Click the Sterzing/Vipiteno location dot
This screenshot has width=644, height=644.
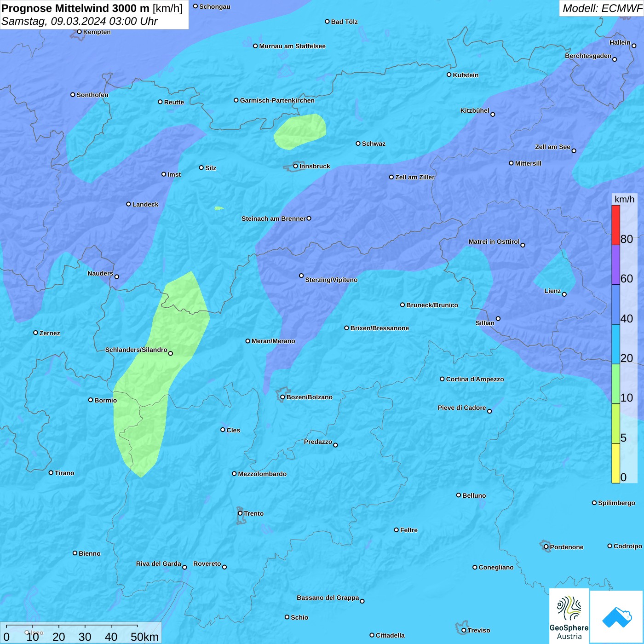pyautogui.click(x=301, y=276)
